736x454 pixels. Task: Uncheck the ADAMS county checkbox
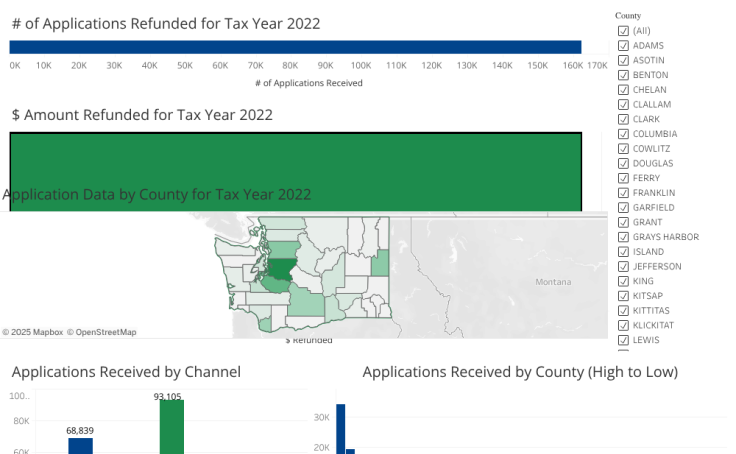pos(623,46)
